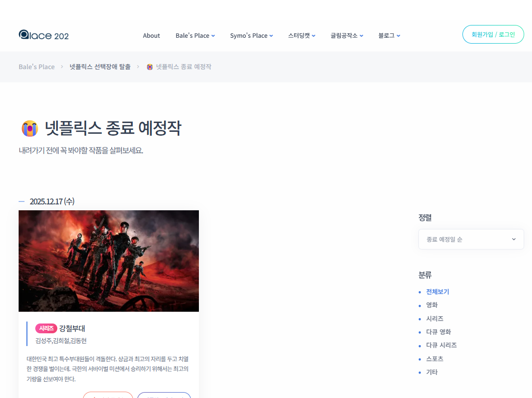Click the 강철부대 poster image

coord(109,261)
